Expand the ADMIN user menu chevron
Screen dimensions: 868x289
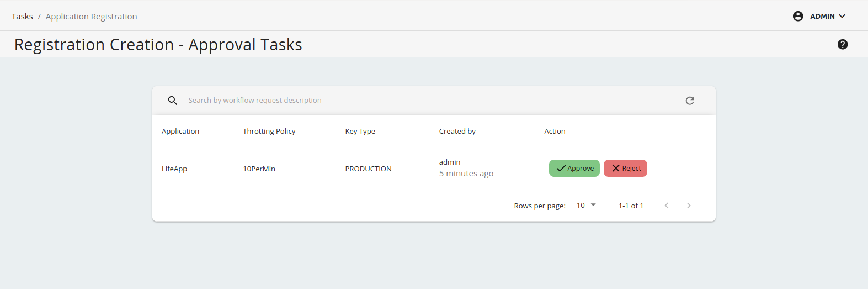click(842, 16)
